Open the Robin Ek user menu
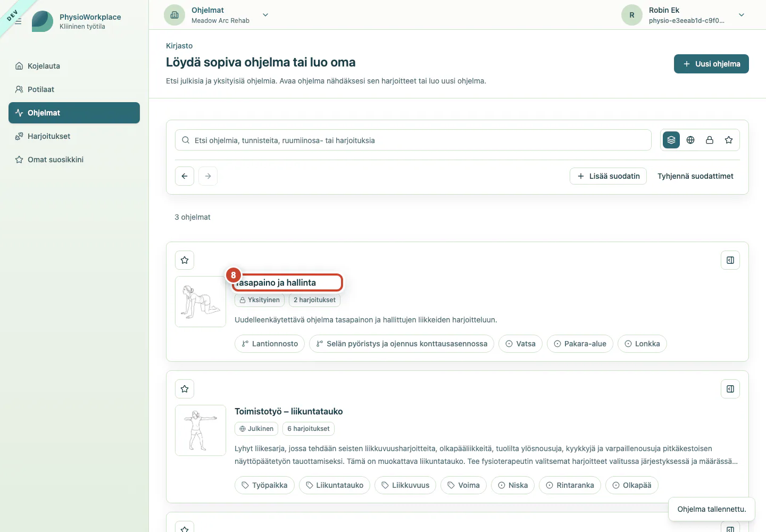 pyautogui.click(x=685, y=15)
